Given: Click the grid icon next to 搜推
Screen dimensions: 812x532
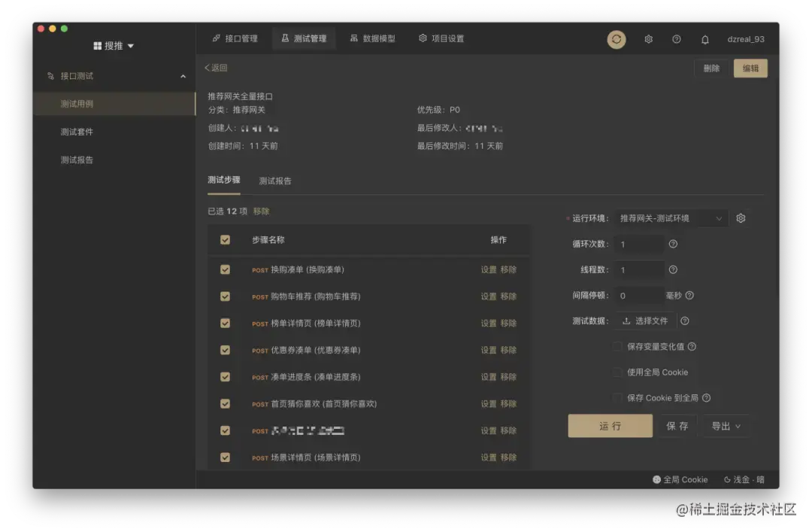Looking at the screenshot, I should pyautogui.click(x=97, y=46).
